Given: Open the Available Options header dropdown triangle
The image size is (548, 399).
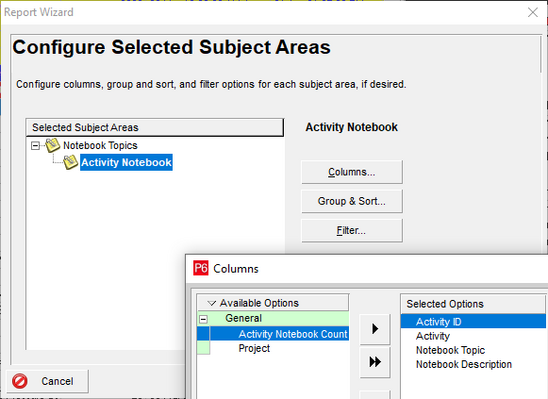Looking at the screenshot, I should click(211, 303).
